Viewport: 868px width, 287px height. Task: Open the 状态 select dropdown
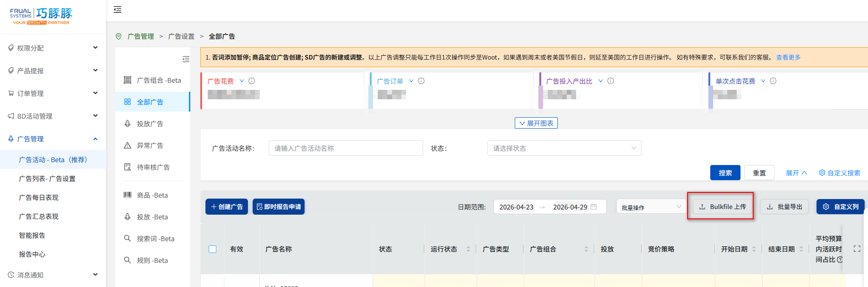pos(564,148)
